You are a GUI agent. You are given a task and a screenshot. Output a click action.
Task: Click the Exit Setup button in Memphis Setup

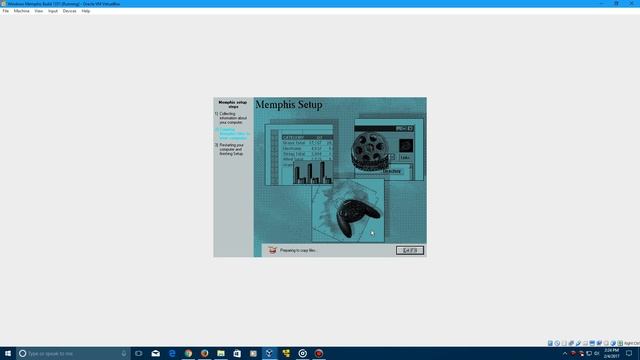[410, 250]
